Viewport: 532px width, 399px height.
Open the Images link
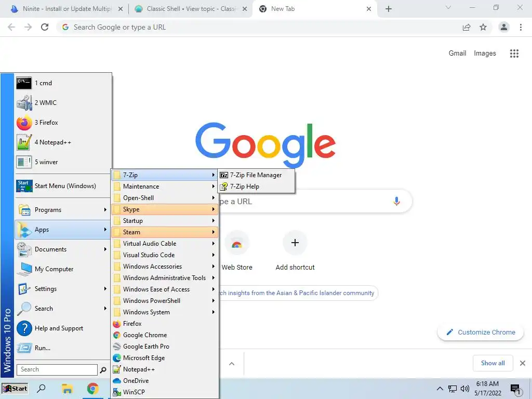pyautogui.click(x=485, y=54)
